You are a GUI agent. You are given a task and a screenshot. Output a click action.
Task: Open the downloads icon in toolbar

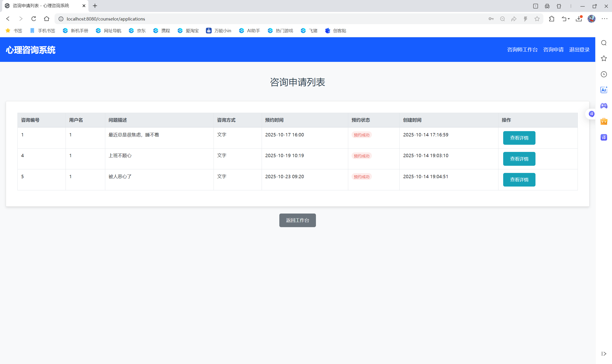[579, 19]
